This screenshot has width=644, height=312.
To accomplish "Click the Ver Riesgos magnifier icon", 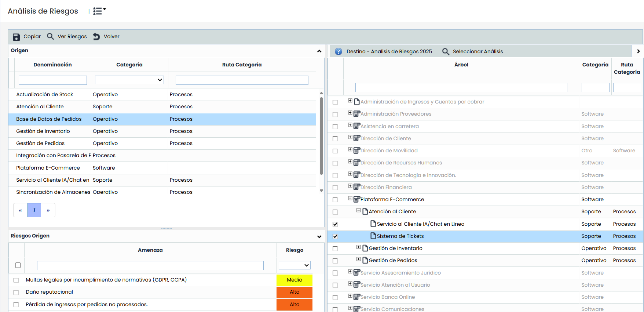I will click(50, 36).
